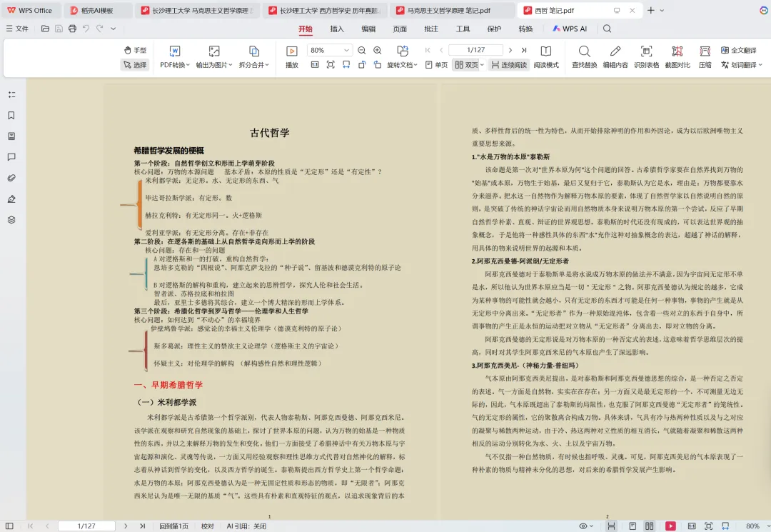Click the fit page toolbar icon
This screenshot has width=771, height=532.
pyautogui.click(x=331, y=64)
